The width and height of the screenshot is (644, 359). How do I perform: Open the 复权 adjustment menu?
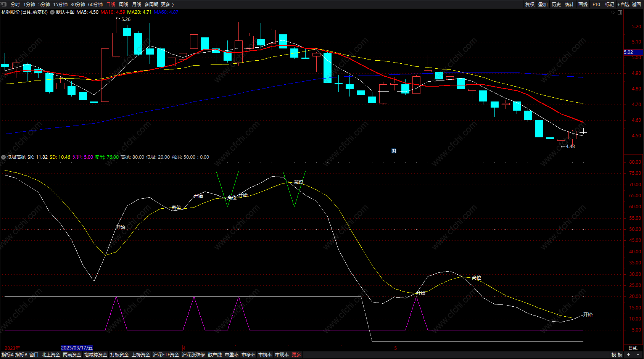530,4
